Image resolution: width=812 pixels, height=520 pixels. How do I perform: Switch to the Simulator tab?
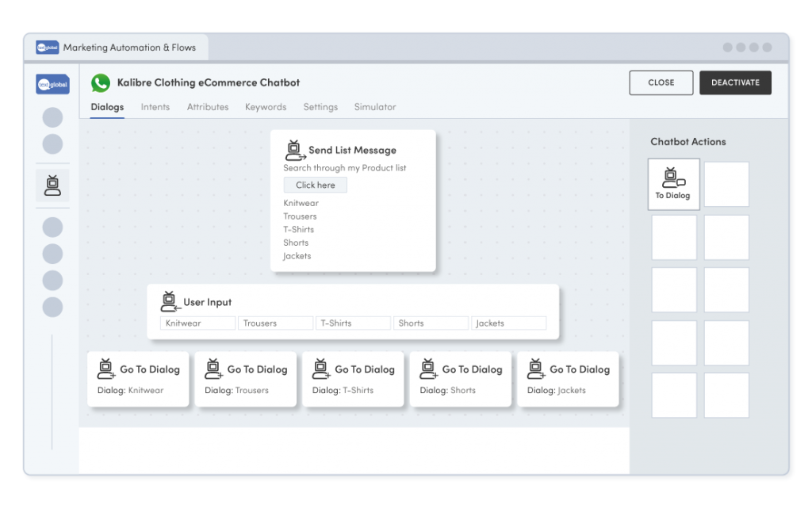click(x=375, y=107)
